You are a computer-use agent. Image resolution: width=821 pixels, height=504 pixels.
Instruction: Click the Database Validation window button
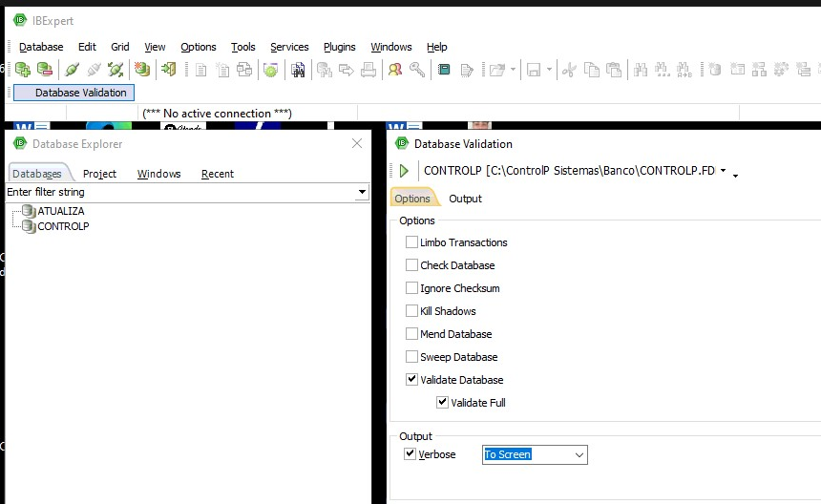tap(74, 93)
